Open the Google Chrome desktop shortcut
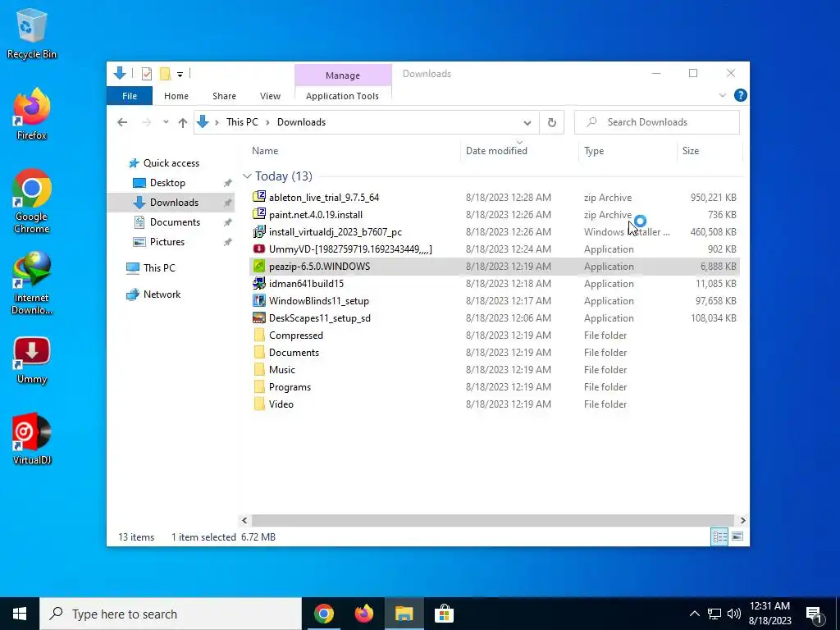 32,201
